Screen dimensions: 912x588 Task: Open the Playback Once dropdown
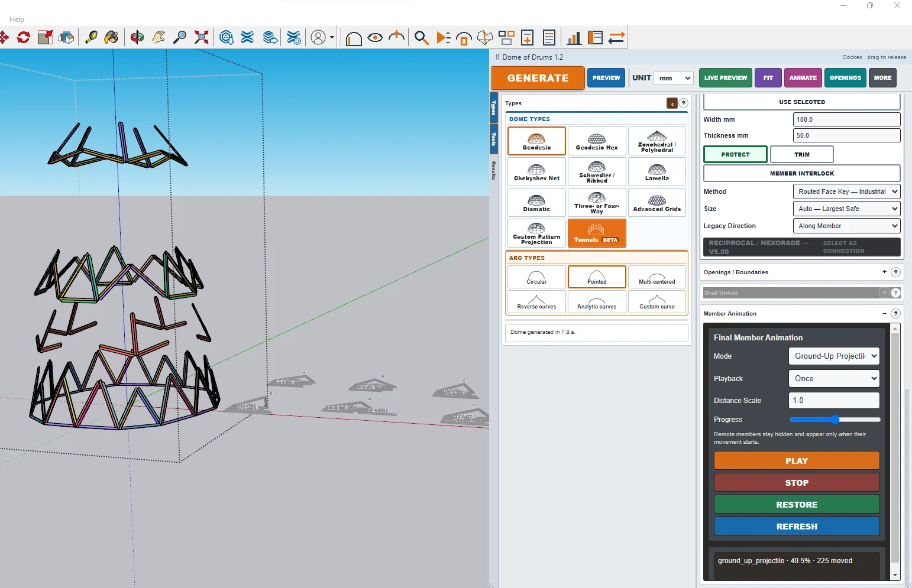(834, 378)
